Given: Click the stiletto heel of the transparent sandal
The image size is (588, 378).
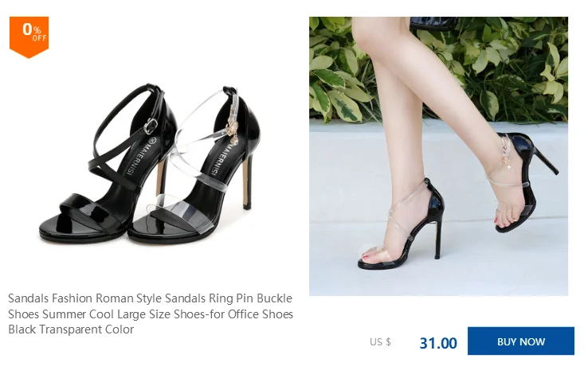Looking at the screenshot, I should 247,180.
